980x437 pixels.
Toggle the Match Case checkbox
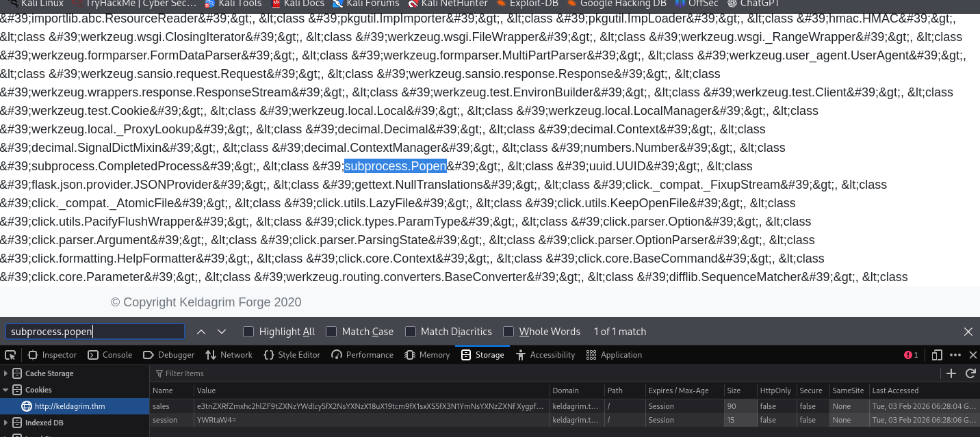[331, 332]
